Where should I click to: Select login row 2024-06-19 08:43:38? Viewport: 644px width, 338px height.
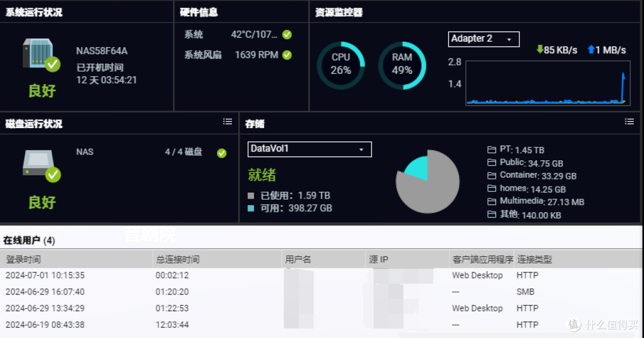pos(321,324)
